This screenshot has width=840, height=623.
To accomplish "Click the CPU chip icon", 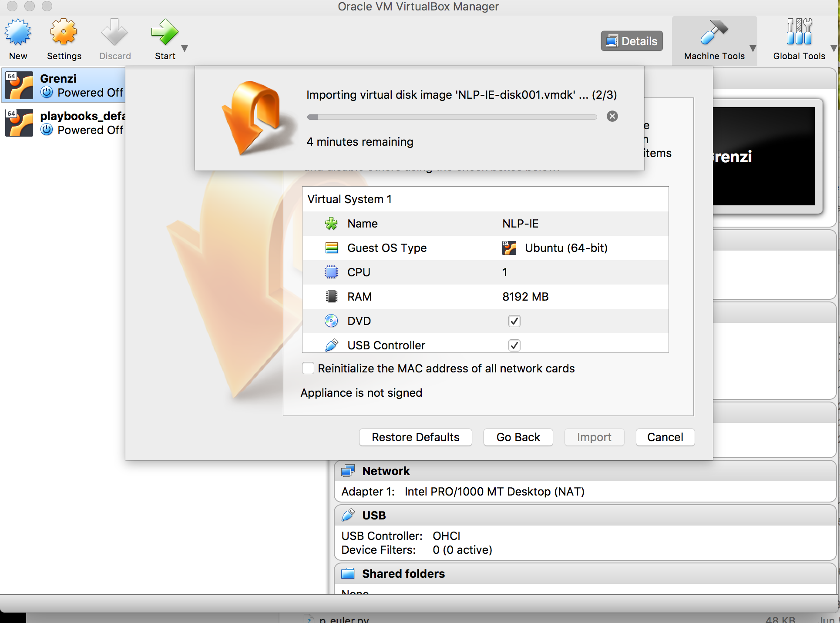I will click(x=331, y=272).
